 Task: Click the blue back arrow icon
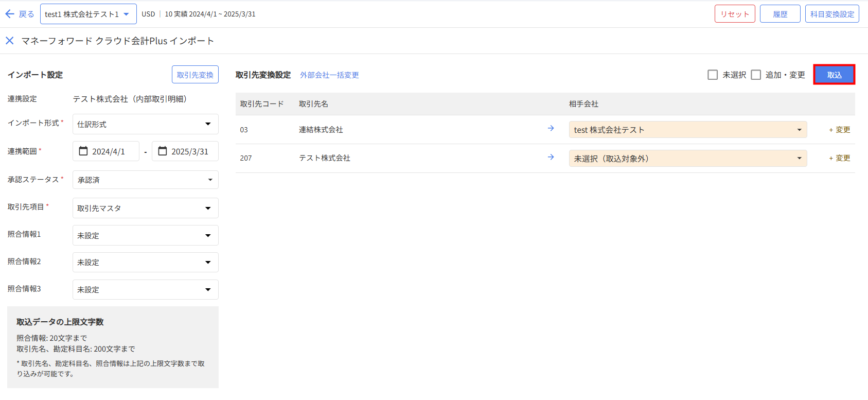point(10,14)
